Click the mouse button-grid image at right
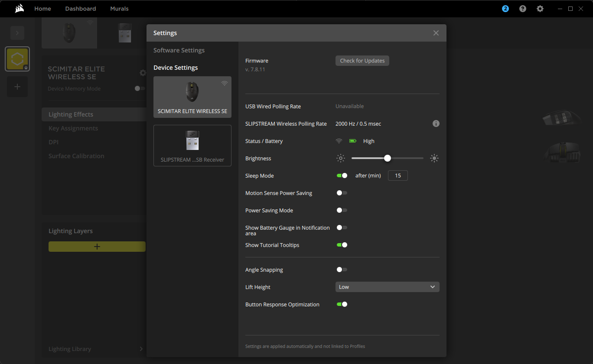The height and width of the screenshot is (364, 593). [x=563, y=153]
